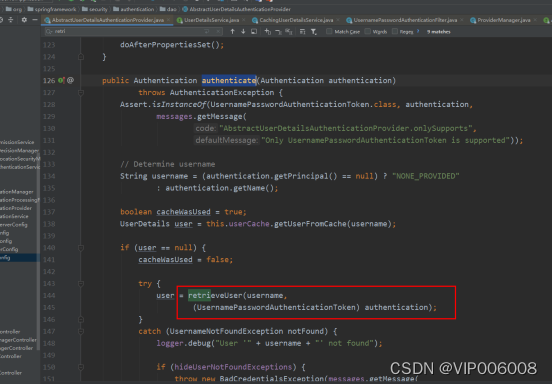Close the CachingUserDetailsService.java tab
553x385 pixels.
coord(338,20)
